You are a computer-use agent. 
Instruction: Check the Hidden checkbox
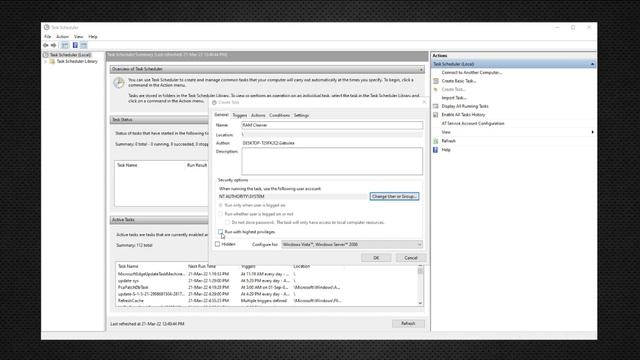(x=218, y=244)
